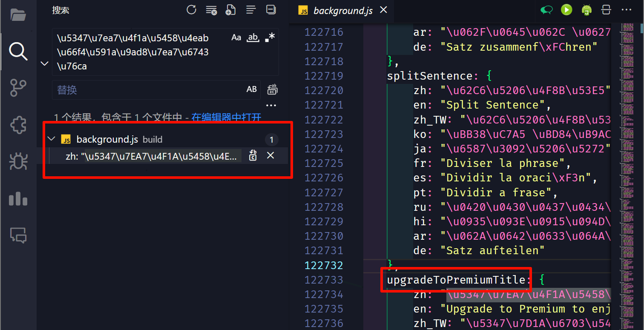Viewport: 644px width, 330px height.
Task: Open results in editor via 在编辑器中打开 link
Action: 226,118
